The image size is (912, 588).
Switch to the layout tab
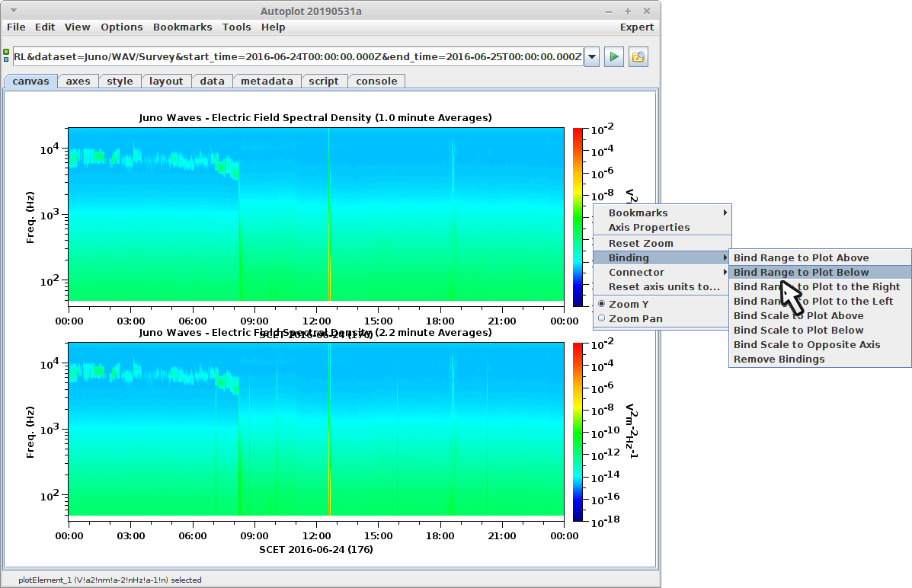click(x=166, y=81)
